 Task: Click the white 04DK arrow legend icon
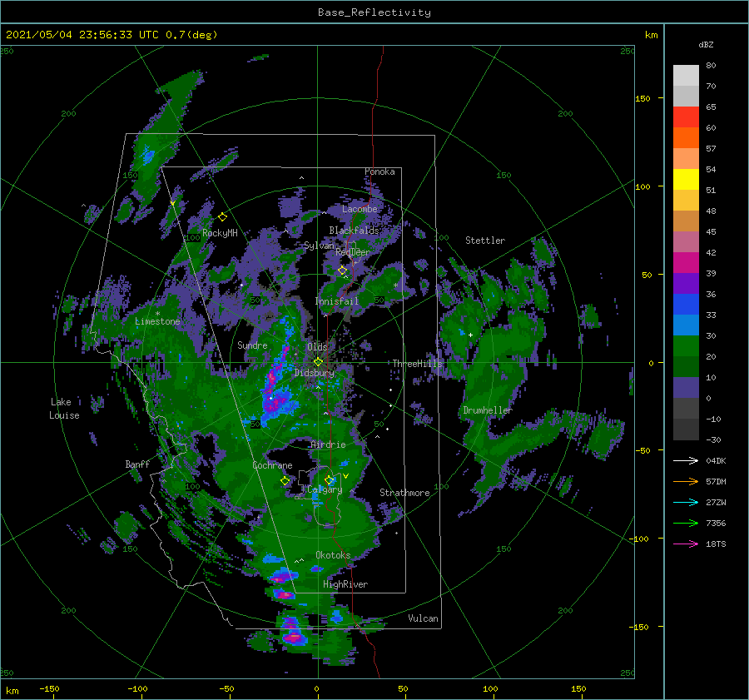686,460
